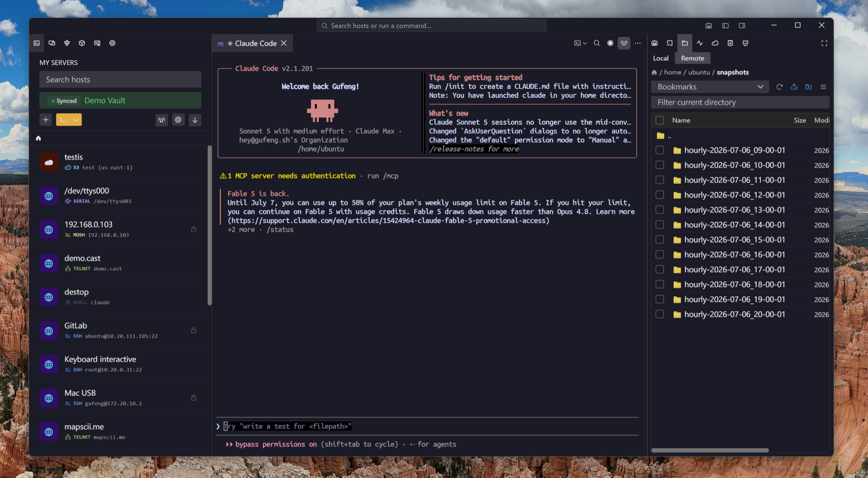Open the cube packages icon in left toolbar
Image resolution: width=868 pixels, height=478 pixels.
pyautogui.click(x=82, y=43)
